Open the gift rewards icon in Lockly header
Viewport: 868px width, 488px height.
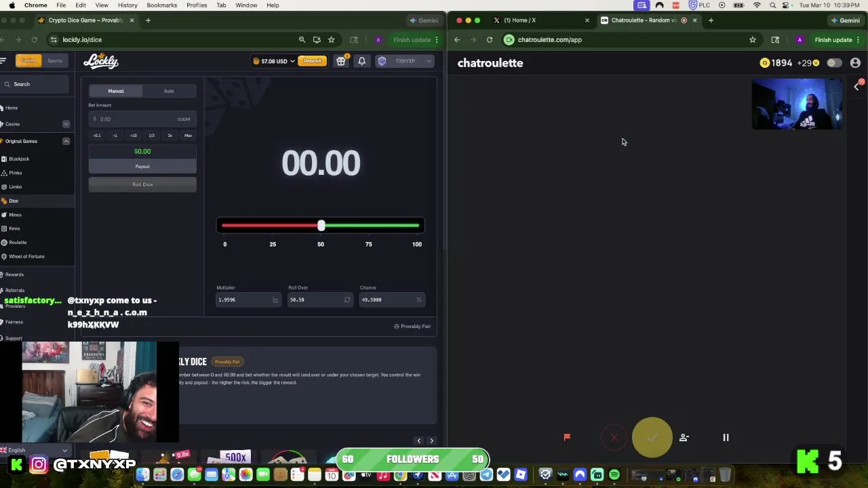pyautogui.click(x=341, y=61)
